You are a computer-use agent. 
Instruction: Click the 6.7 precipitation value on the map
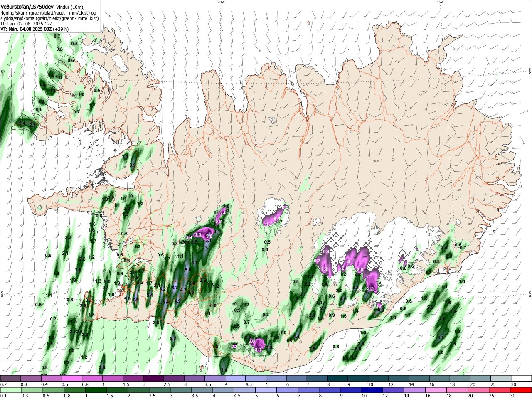[x=175, y=288]
